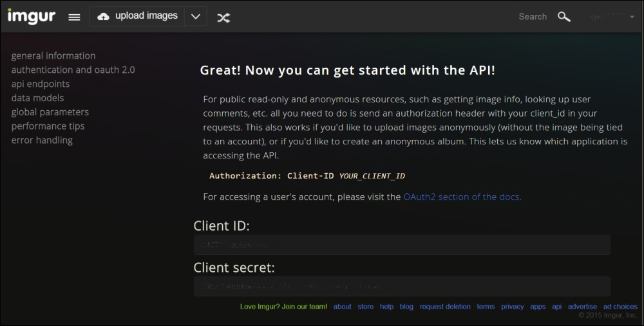Image resolution: width=644 pixels, height=326 pixels.
Task: Click the magnifying glass search icon
Action: 564,17
